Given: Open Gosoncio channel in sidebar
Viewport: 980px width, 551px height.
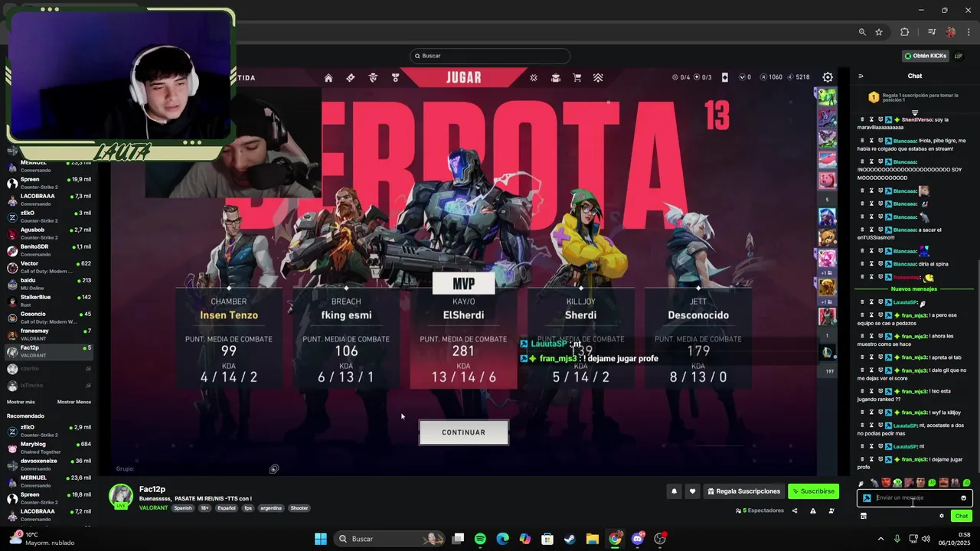Looking at the screenshot, I should pos(47,318).
